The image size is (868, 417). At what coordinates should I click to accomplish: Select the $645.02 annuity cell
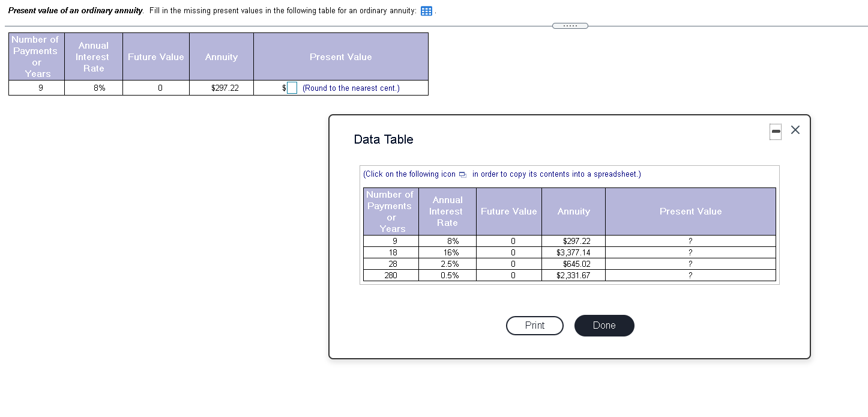[x=573, y=264]
